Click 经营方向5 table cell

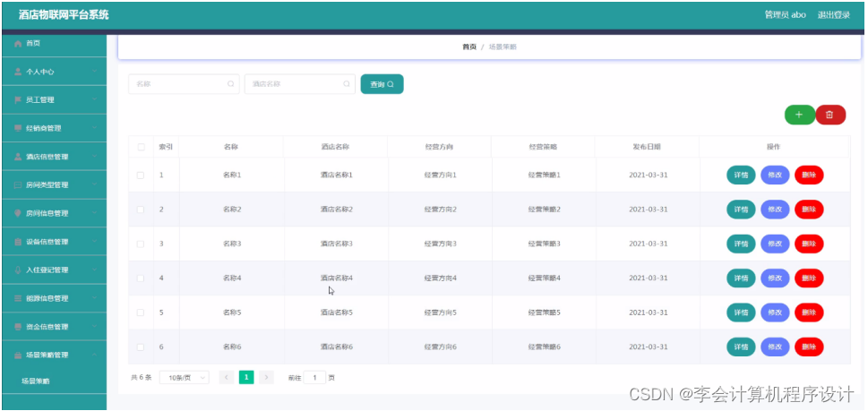[440, 313]
